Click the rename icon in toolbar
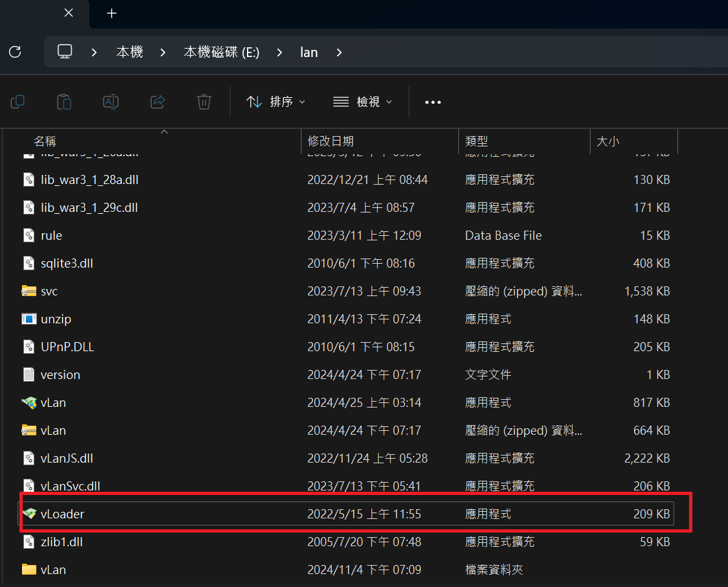728x587 pixels. click(x=111, y=102)
